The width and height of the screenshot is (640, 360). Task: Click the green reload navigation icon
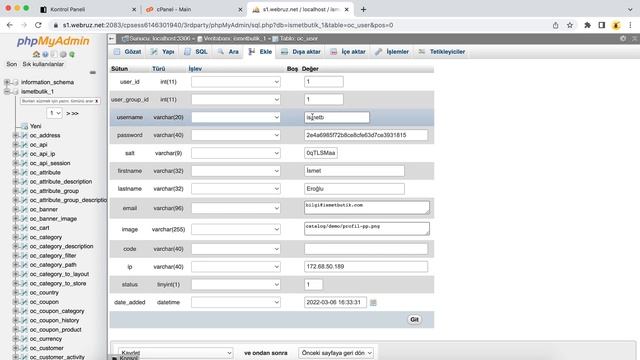coord(72,54)
